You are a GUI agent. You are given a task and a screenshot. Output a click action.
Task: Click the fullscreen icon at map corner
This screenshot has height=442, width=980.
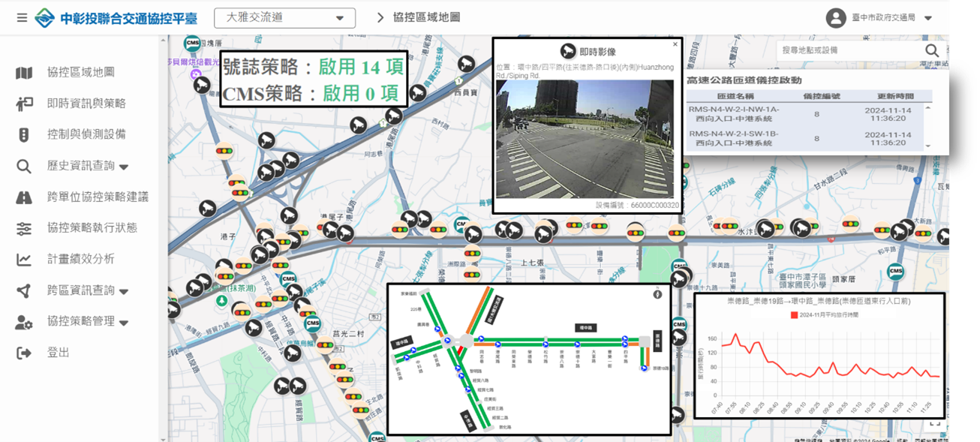point(935,423)
